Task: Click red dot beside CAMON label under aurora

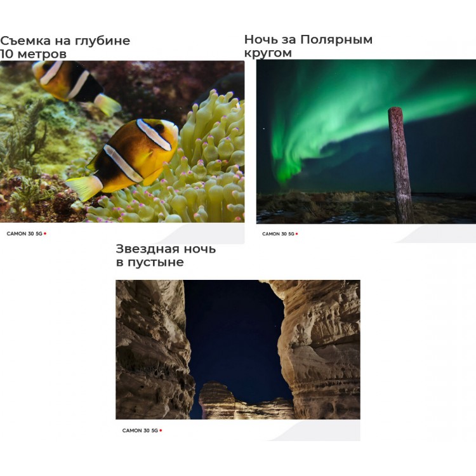Action: coord(296,234)
